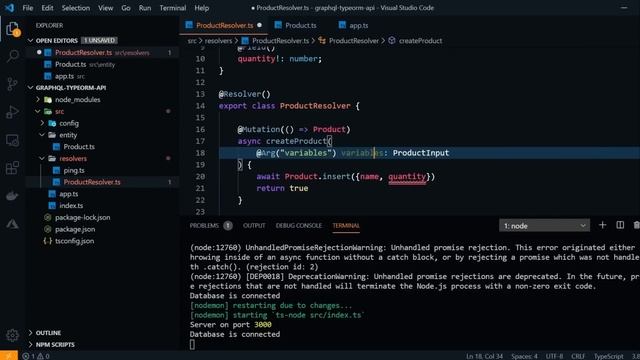640x360 pixels.
Task: Add a new terminal with plus icon
Action: pos(602,225)
